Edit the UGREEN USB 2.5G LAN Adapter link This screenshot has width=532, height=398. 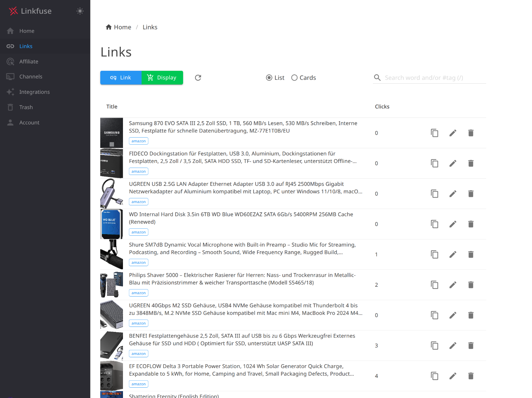tap(453, 194)
